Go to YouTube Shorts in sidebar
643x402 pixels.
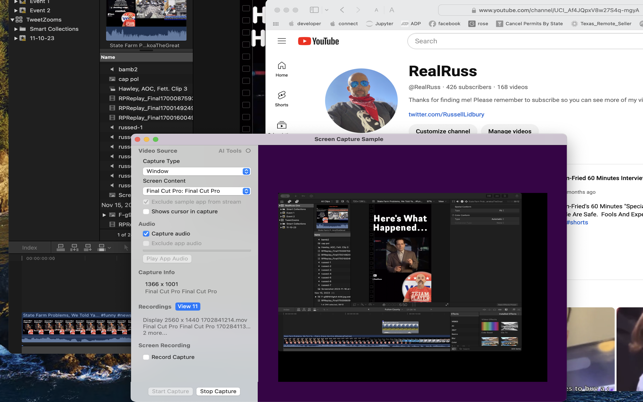(x=281, y=99)
